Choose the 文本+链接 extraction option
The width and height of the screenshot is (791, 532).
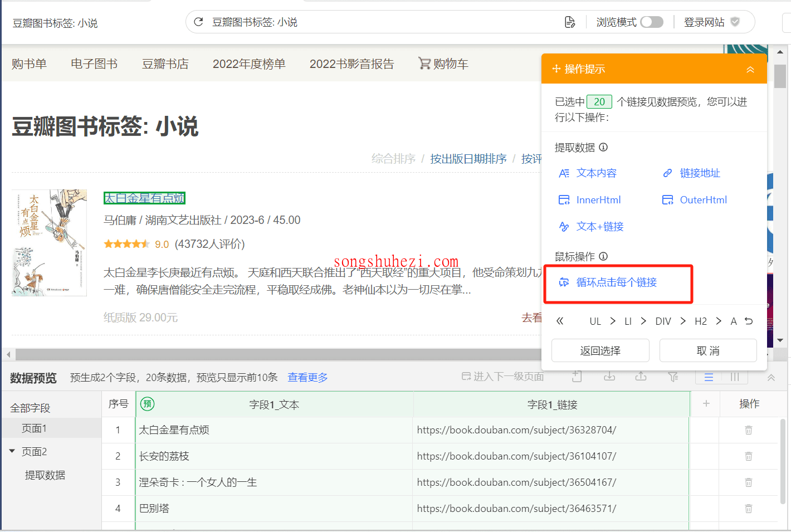tap(591, 227)
